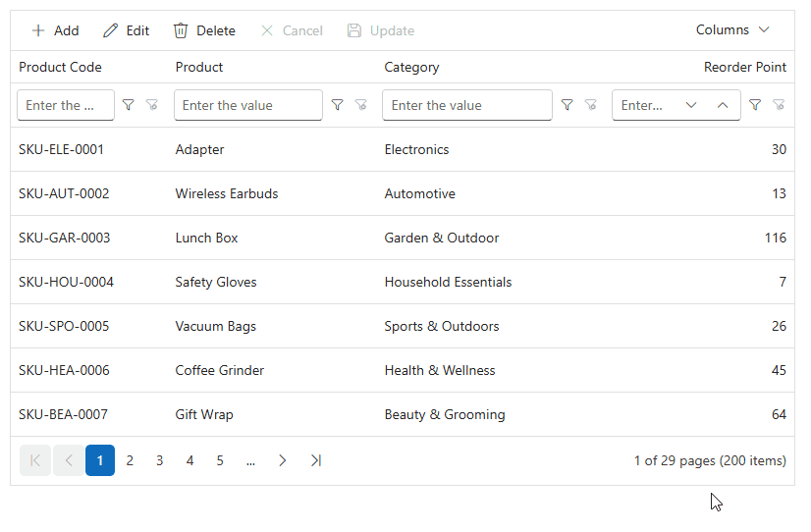Screen dimensions: 811x532
Task: Select page 1 in the pager
Action: click(x=100, y=460)
